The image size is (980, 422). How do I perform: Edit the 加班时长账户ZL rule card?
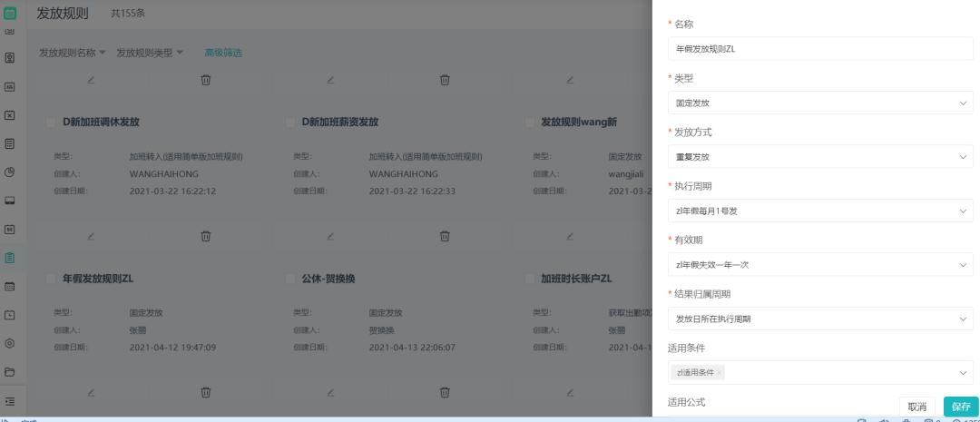point(569,393)
